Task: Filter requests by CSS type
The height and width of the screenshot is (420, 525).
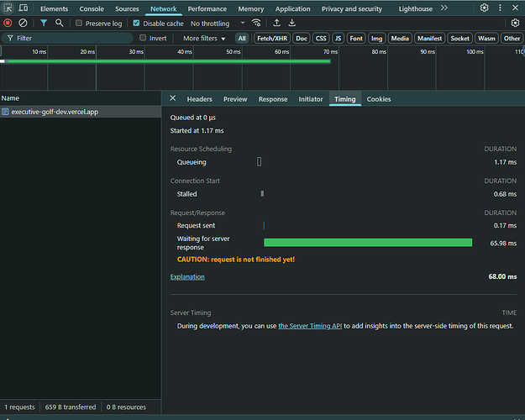Action: pyautogui.click(x=321, y=38)
